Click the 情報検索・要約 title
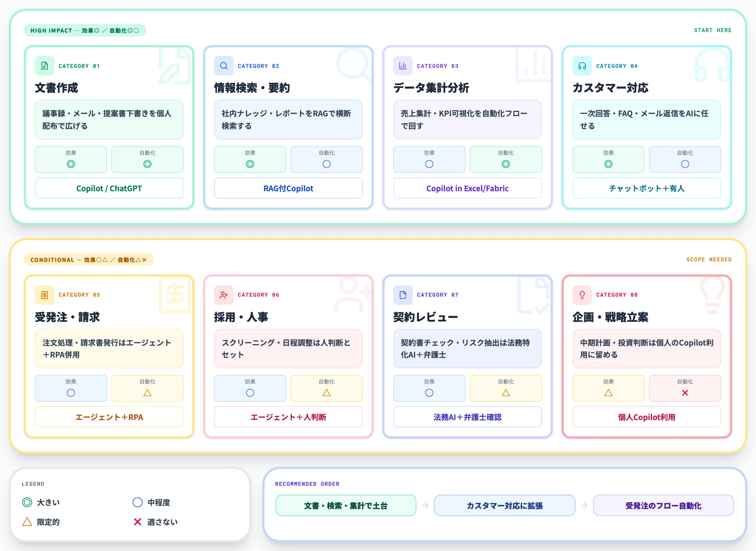This screenshot has width=756, height=551. pos(252,88)
